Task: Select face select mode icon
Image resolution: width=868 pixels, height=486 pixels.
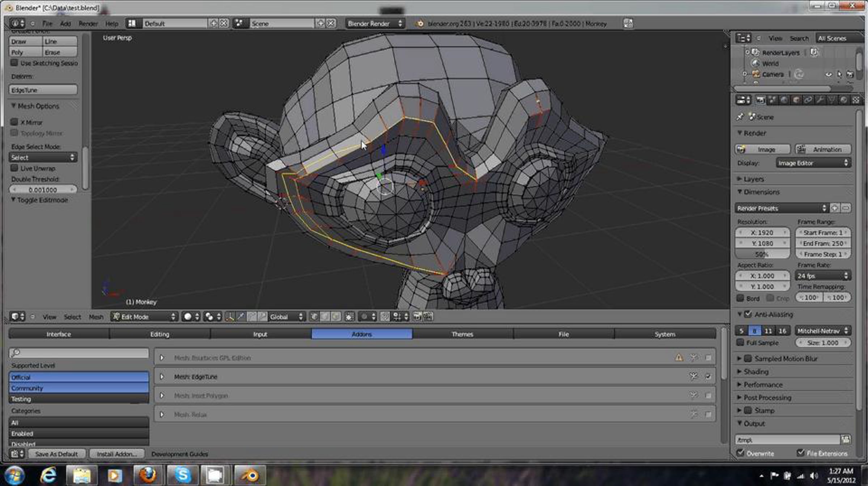Action: tap(336, 317)
